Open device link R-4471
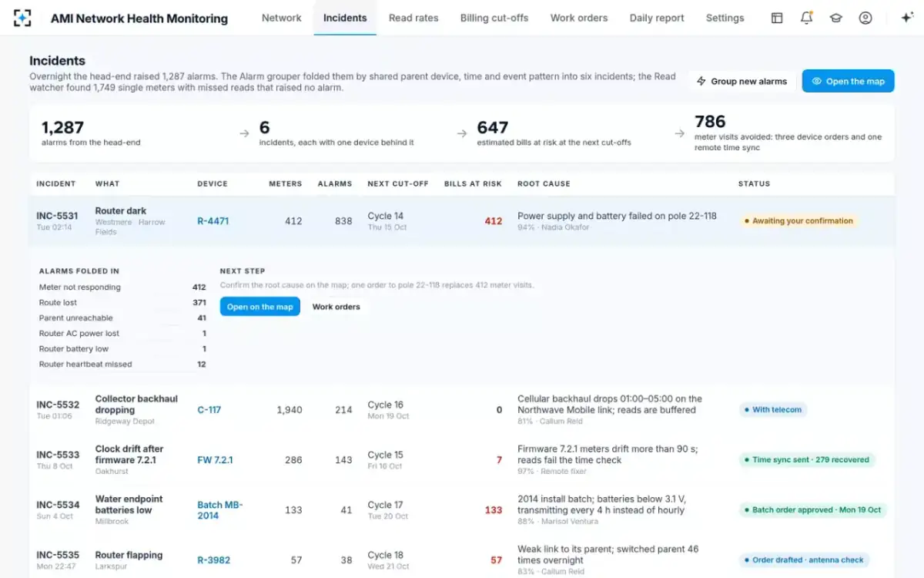 pyautogui.click(x=213, y=221)
